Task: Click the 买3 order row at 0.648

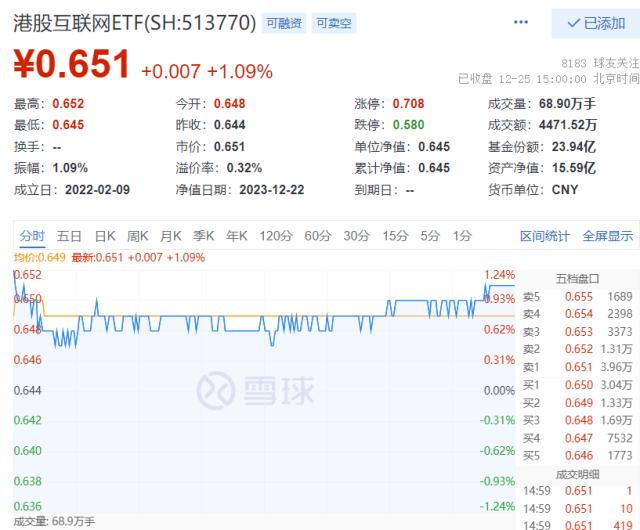Action: pyautogui.click(x=577, y=420)
